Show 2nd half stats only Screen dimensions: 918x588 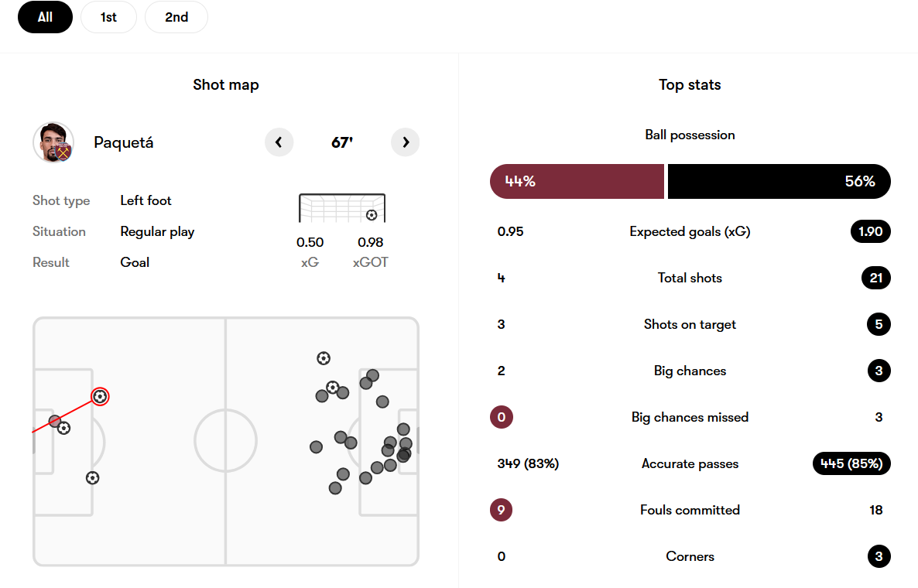click(176, 17)
